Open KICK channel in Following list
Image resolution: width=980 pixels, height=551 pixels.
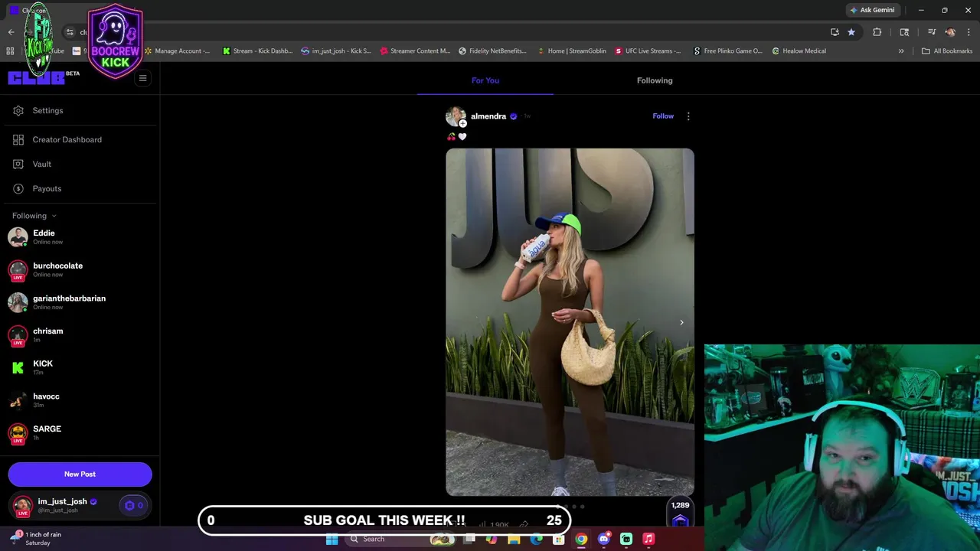[x=80, y=368]
